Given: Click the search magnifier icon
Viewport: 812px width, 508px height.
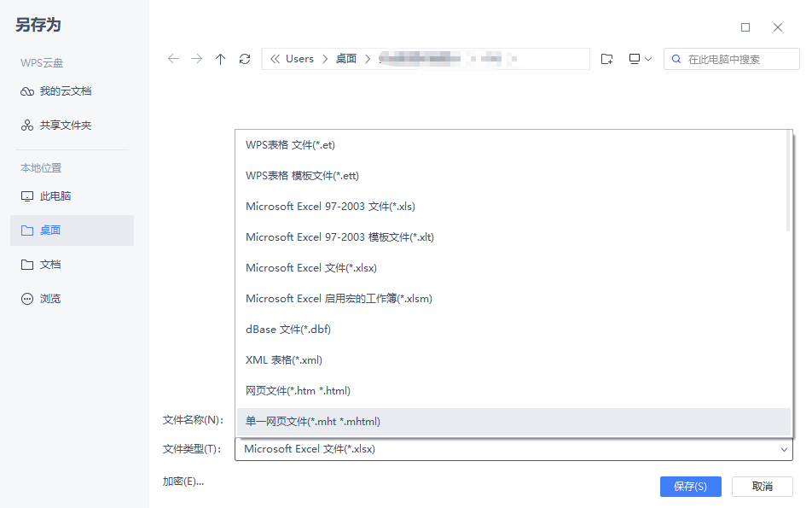Looking at the screenshot, I should pyautogui.click(x=676, y=59).
